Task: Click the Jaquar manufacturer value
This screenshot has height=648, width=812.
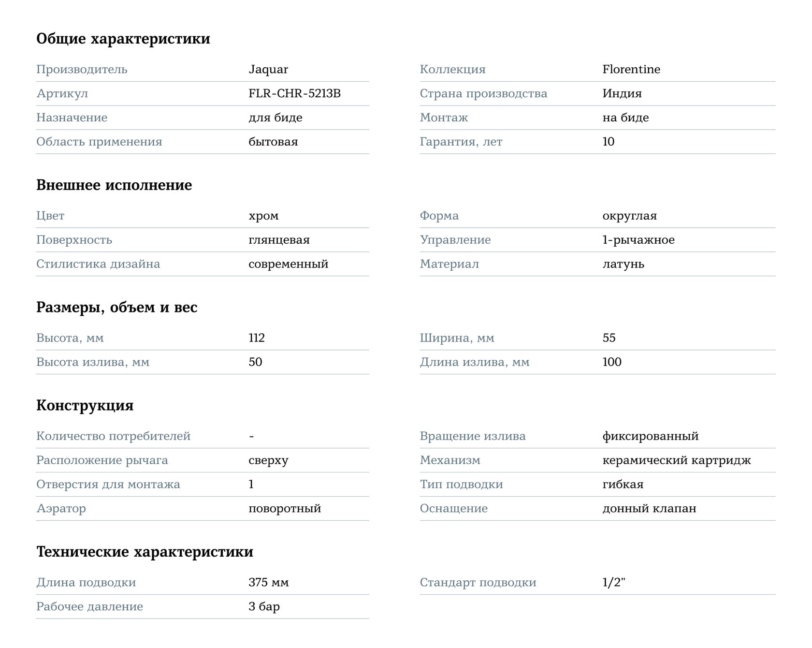Action: click(x=268, y=70)
